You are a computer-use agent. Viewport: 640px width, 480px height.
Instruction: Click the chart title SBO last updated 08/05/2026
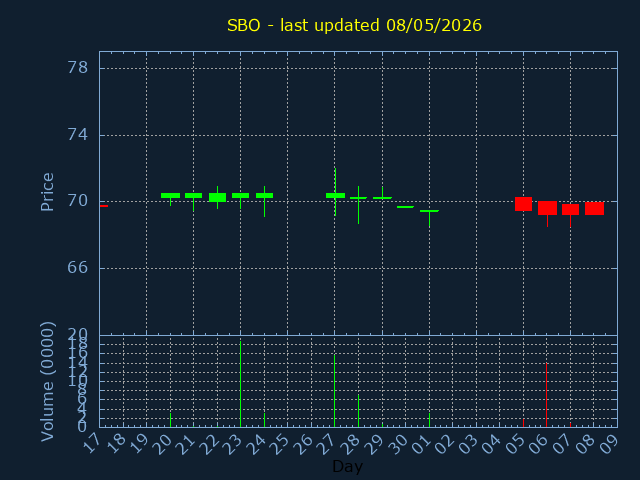(x=354, y=25)
